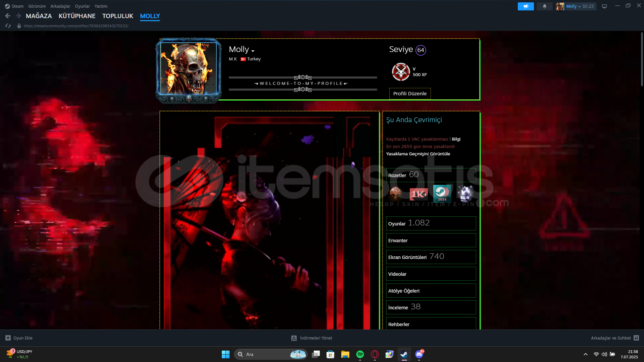Open the Rehberler link
This screenshot has height=362, width=644.
coord(431,323)
